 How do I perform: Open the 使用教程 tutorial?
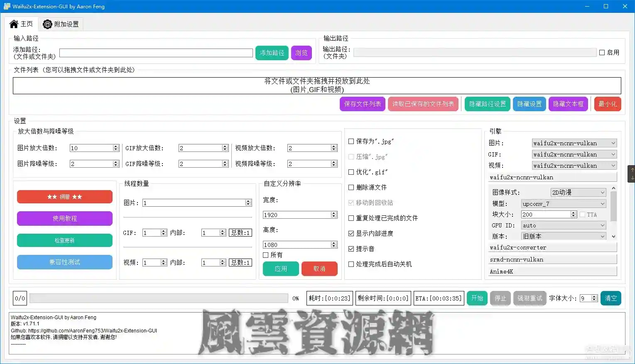[65, 218]
